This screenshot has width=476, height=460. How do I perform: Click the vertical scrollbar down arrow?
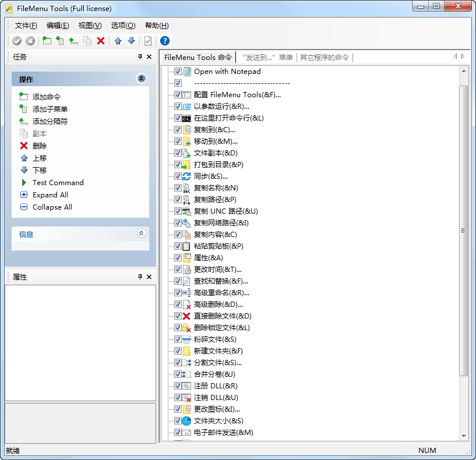click(465, 436)
